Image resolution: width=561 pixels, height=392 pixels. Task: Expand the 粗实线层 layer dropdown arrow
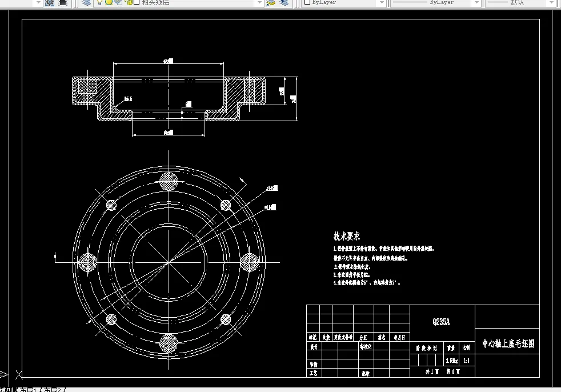coord(260,3)
